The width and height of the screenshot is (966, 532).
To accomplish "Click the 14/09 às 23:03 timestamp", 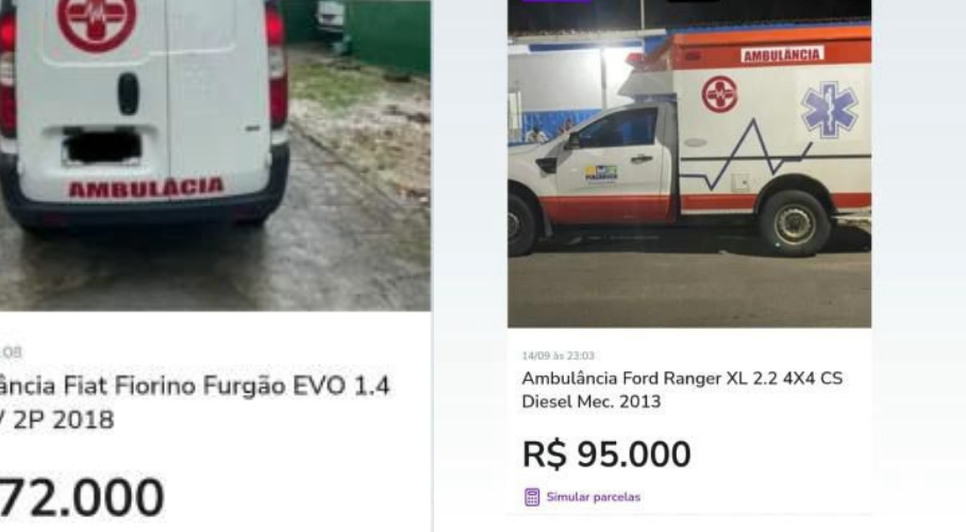I will click(x=558, y=356).
